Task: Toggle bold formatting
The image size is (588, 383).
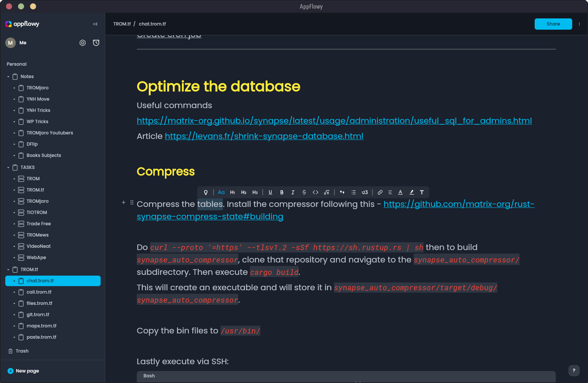Action: [282, 192]
